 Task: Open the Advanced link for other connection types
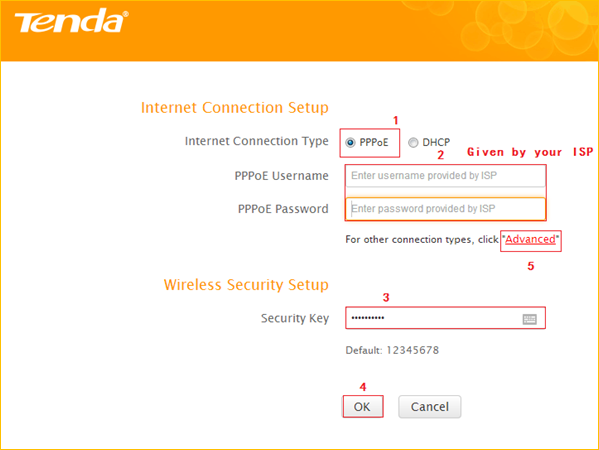[x=530, y=240]
